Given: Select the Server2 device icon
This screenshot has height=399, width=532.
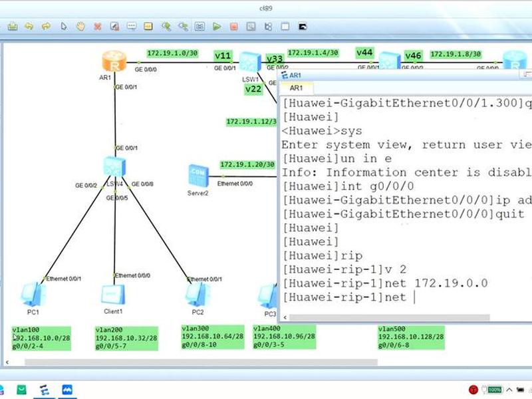Looking at the screenshot, I should click(x=198, y=176).
